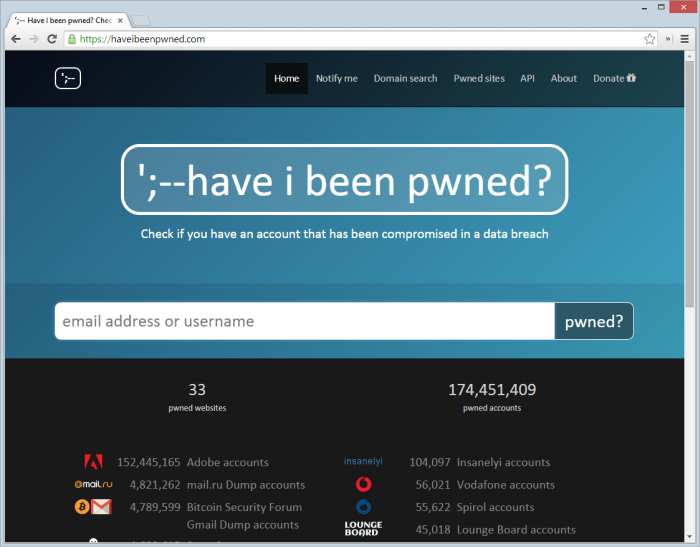Focus the email address or username field
700x547 pixels.
(305, 321)
